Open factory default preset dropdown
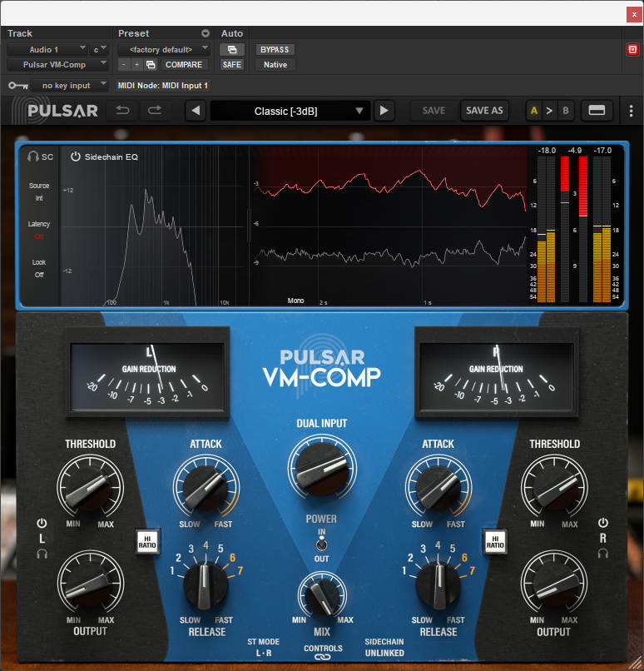The height and width of the screenshot is (671, 644). (x=164, y=50)
